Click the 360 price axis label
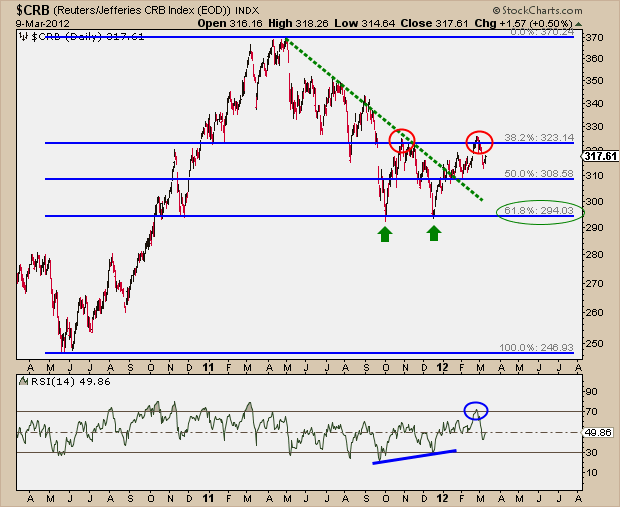Viewport: 620px width, 507px height. [595, 59]
